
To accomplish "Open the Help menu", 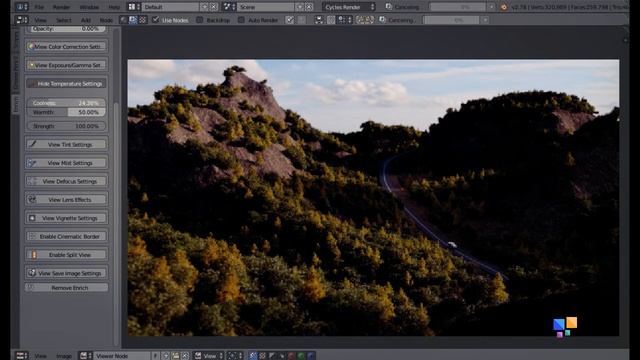I will pos(114,7).
